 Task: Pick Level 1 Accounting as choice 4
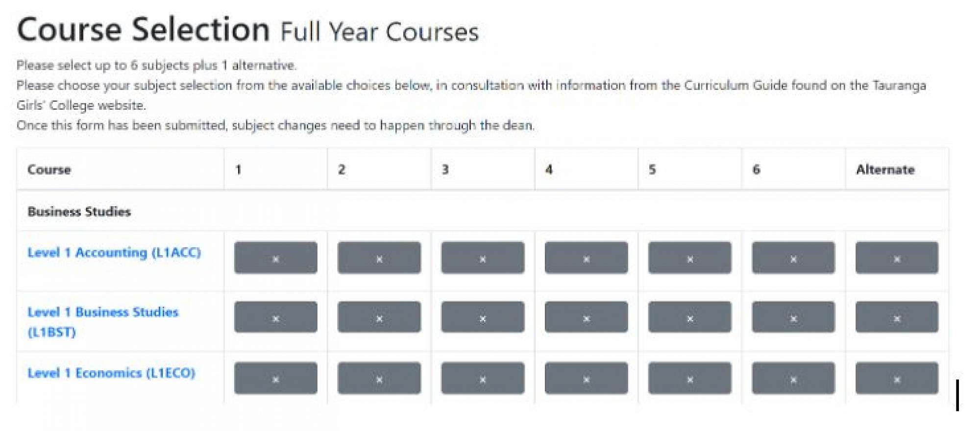(x=586, y=258)
